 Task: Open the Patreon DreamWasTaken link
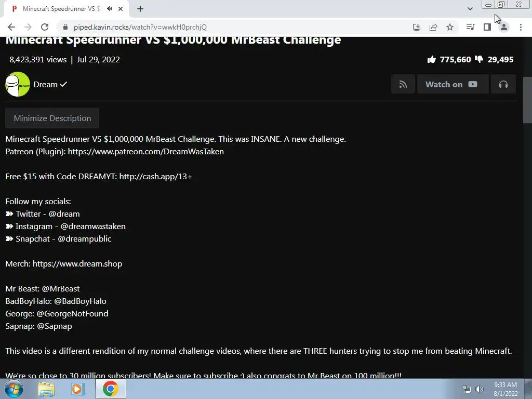pos(146,152)
